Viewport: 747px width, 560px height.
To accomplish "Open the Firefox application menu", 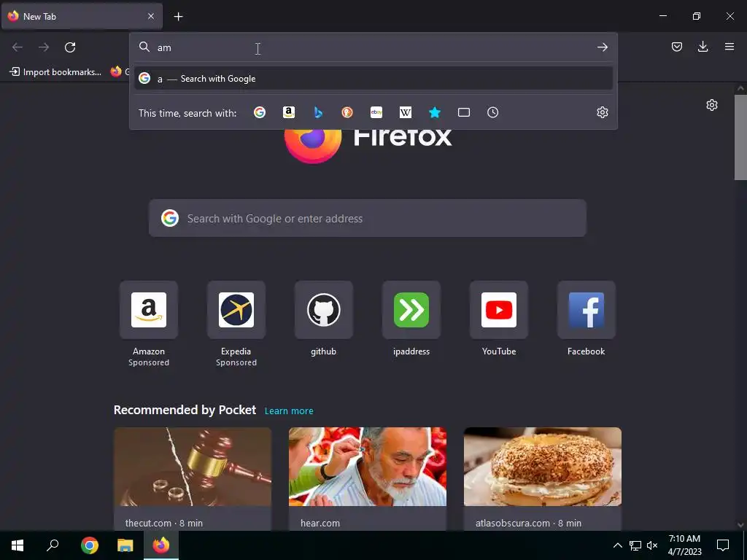I will point(729,47).
